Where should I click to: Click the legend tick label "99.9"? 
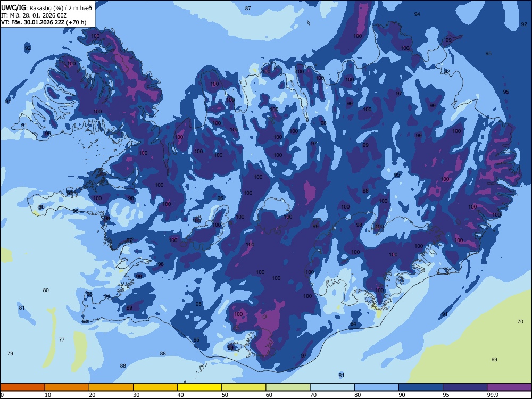[x=493, y=395]
